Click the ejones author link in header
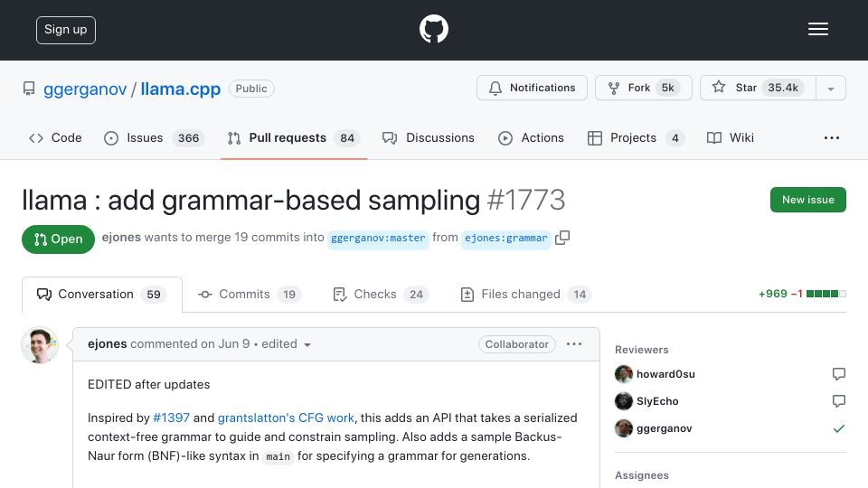The width and height of the screenshot is (868, 488). click(x=121, y=238)
